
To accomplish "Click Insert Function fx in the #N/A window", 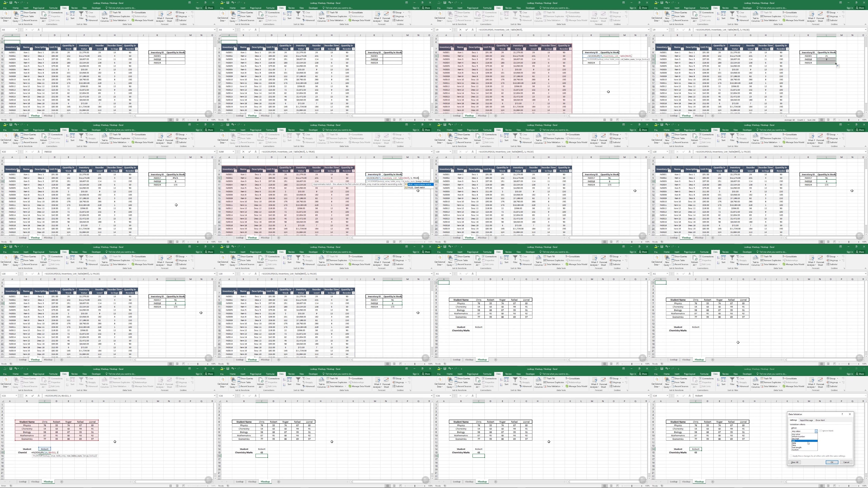I will 39,152.
